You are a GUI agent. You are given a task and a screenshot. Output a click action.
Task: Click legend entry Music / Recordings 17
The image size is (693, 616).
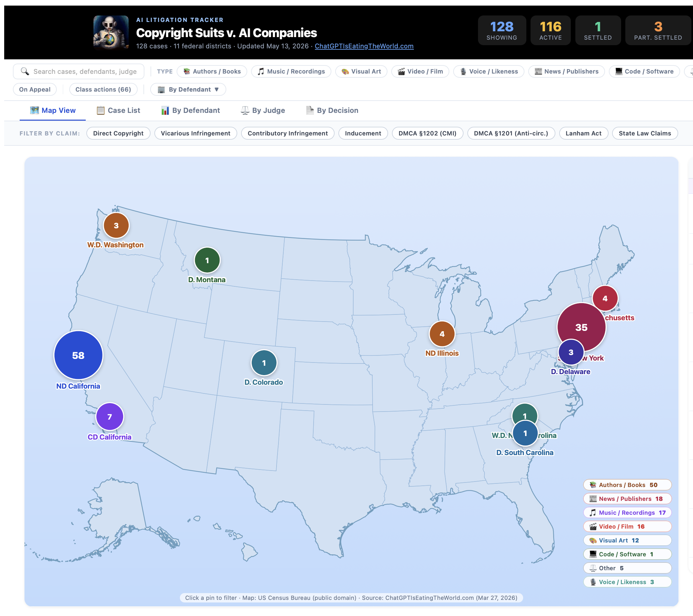pyautogui.click(x=627, y=512)
